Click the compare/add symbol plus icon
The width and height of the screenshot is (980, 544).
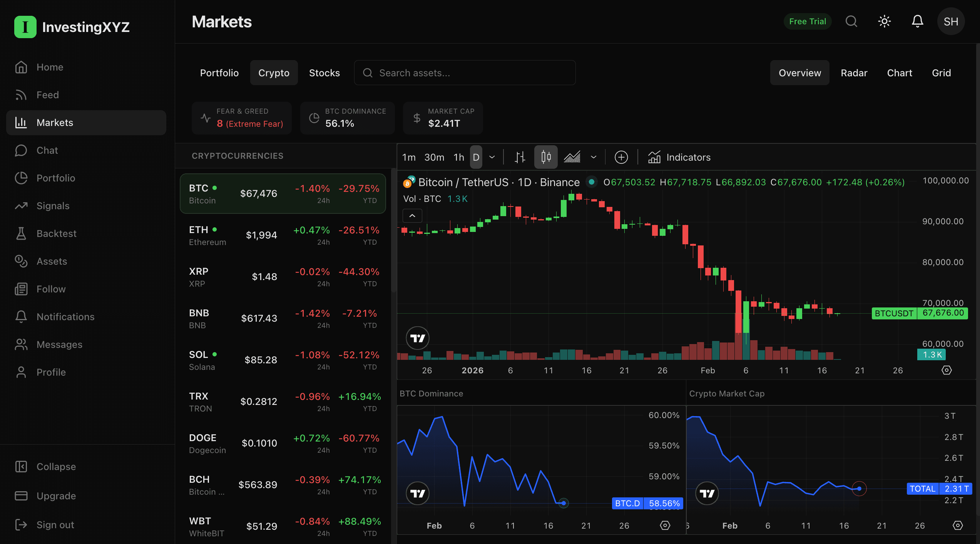click(621, 157)
